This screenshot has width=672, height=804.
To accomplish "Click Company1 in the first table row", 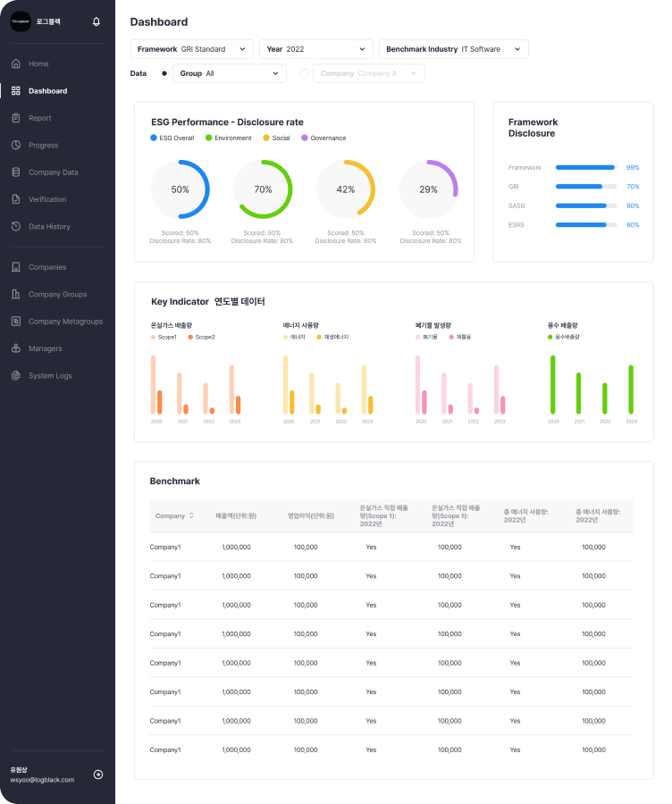I will coord(165,547).
